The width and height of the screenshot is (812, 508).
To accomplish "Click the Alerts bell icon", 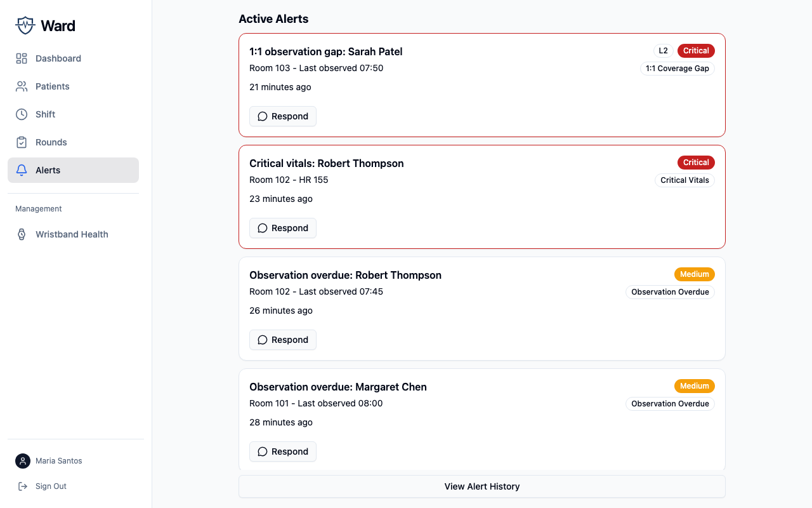I will tap(22, 170).
